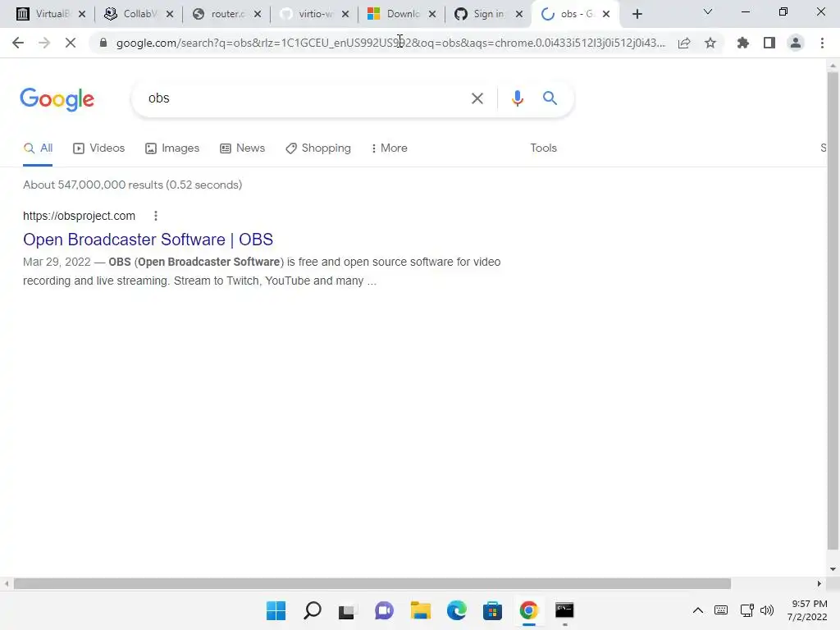Open the volume speaker tray icon
Viewport: 840px width, 630px height.
pyautogui.click(x=767, y=610)
